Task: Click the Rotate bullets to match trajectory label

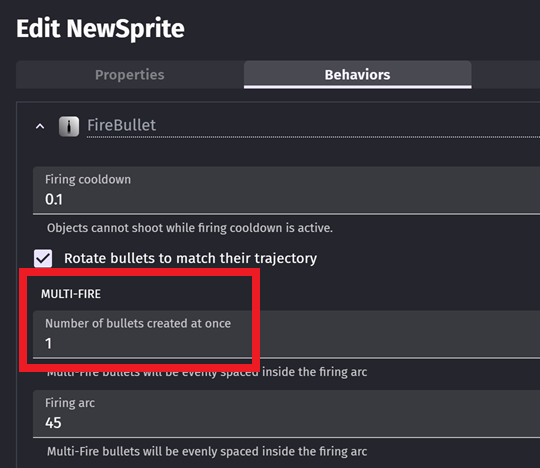Action: [190, 258]
